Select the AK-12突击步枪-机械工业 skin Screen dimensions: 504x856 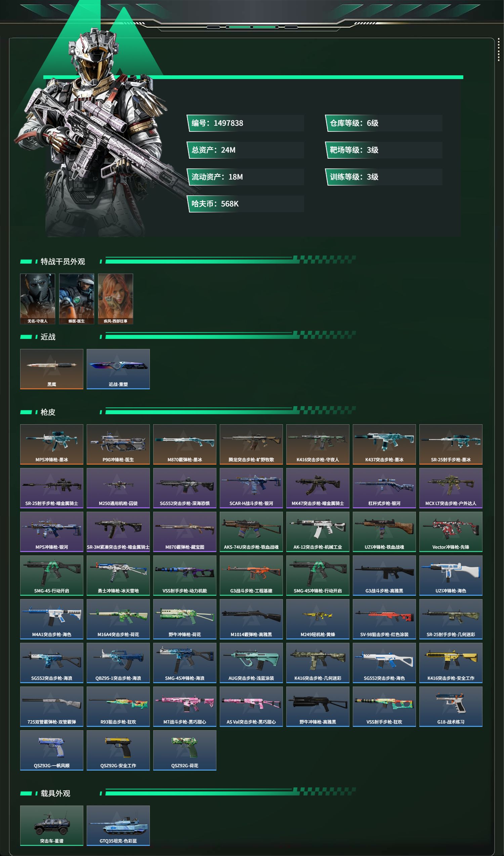(318, 532)
